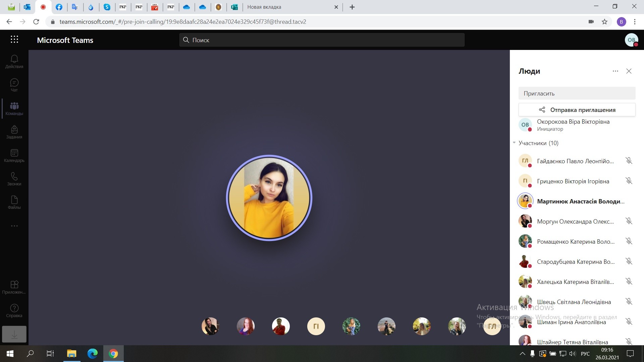Viewport: 644px width, 362px height.
Task: Open the Activity bell in sidebar
Action: (14, 62)
